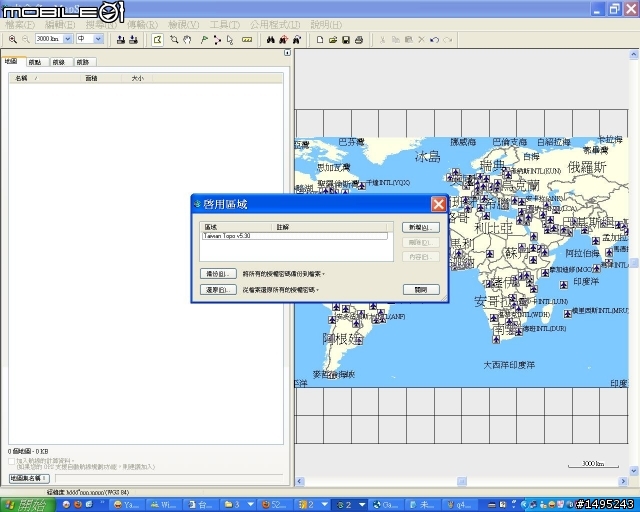This screenshot has height=512, width=640.
Task: Click the 地圖集名稱 map set name button
Action: [x=29, y=478]
